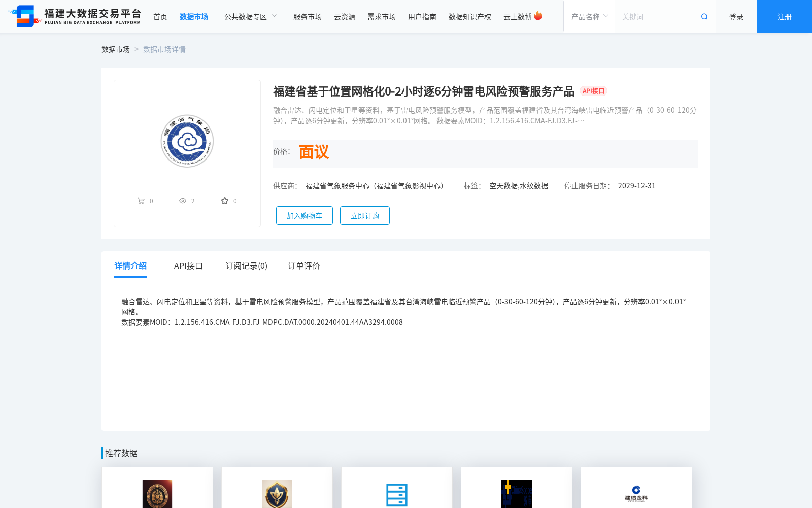Open 用户指南 navigation item
The image size is (812, 508).
422,17
